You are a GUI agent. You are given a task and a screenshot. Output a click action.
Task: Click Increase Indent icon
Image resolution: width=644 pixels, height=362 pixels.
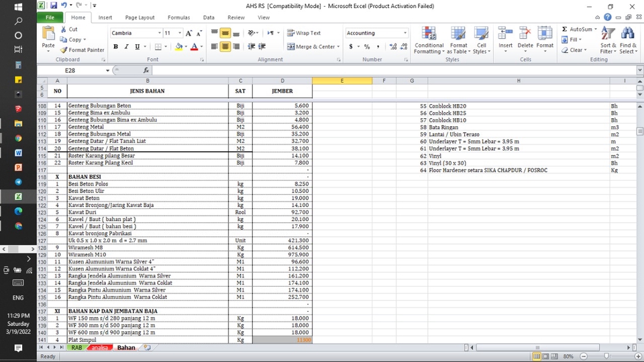[262, 46]
